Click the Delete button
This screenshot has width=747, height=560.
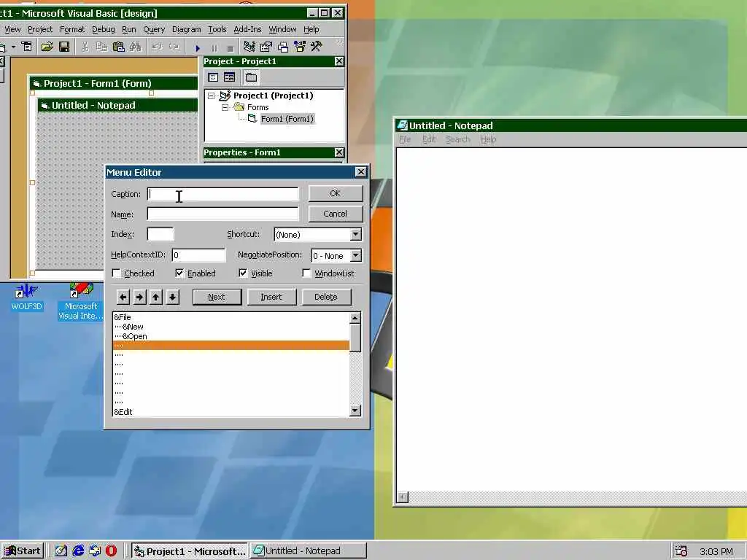tap(326, 297)
